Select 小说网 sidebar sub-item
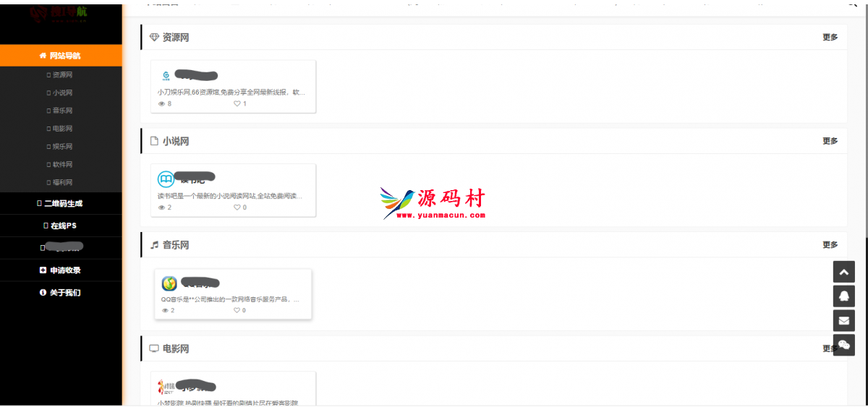This screenshot has height=407, width=868. (61, 93)
